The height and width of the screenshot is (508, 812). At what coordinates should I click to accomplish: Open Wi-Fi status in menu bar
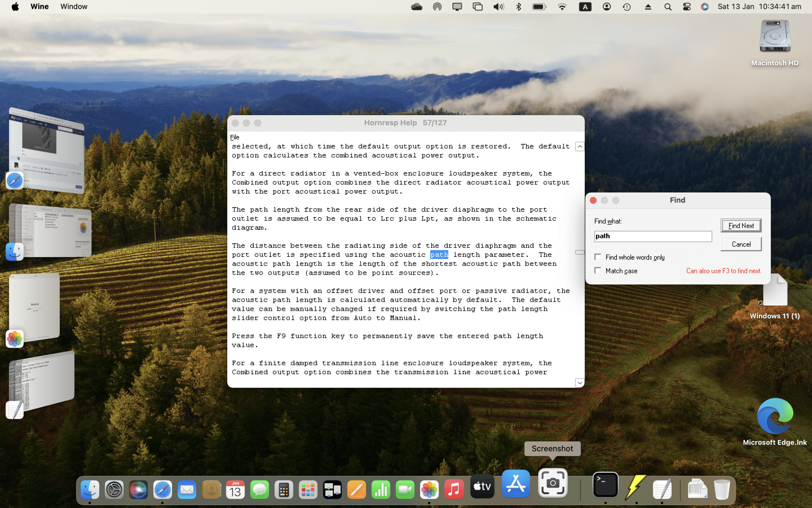(562, 7)
